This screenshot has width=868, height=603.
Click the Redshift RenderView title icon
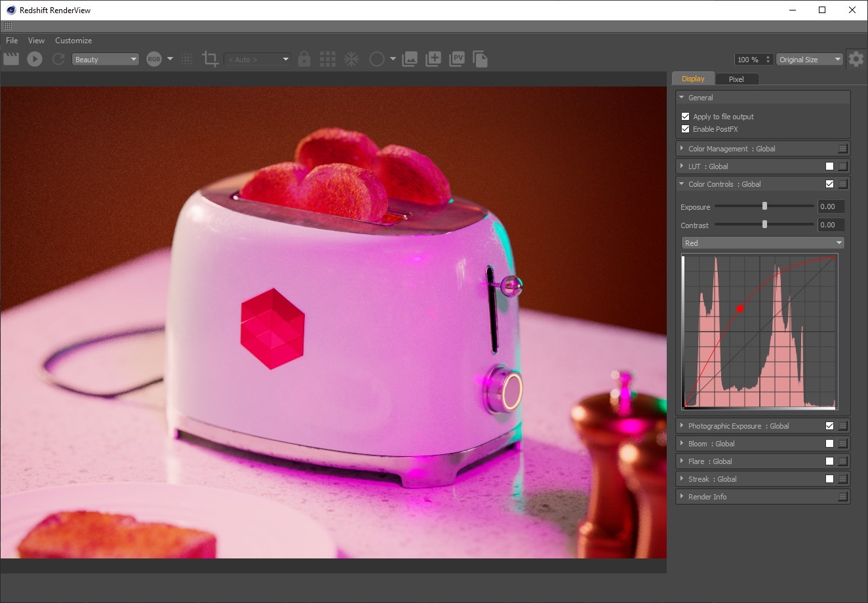tap(10, 10)
